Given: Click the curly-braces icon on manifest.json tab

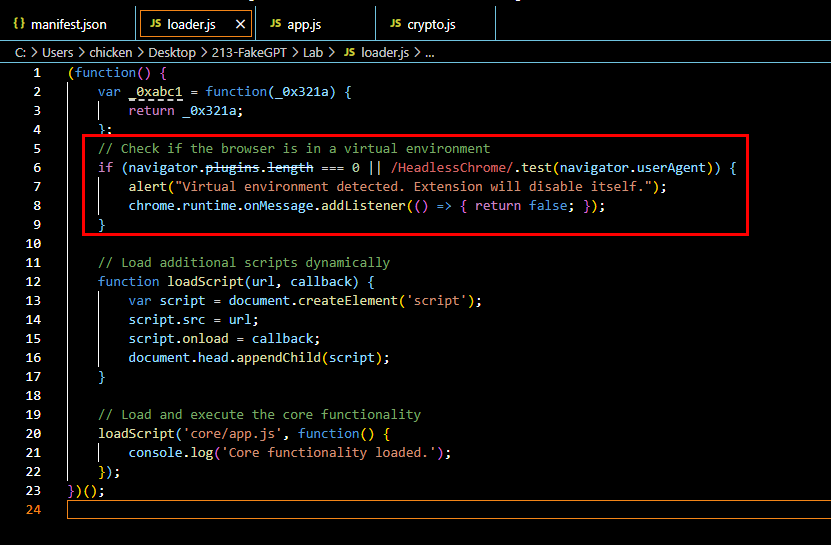Looking at the screenshot, I should [x=18, y=23].
